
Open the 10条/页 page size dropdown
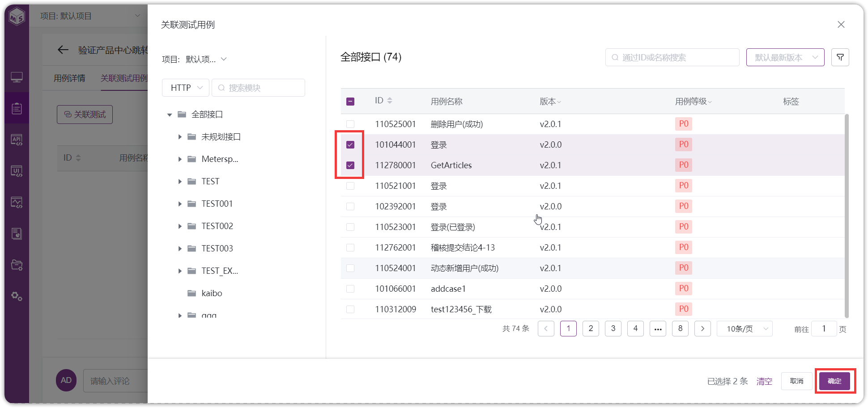[745, 329]
